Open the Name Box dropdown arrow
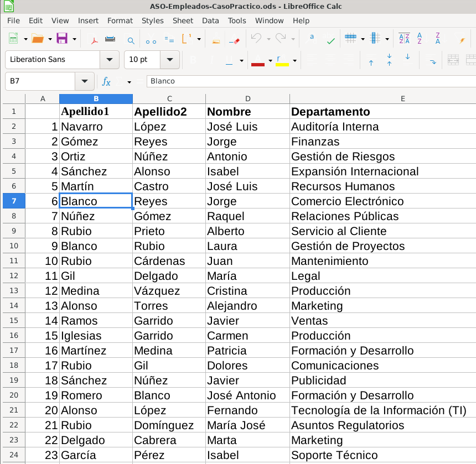The width and height of the screenshot is (476, 464). coord(85,81)
